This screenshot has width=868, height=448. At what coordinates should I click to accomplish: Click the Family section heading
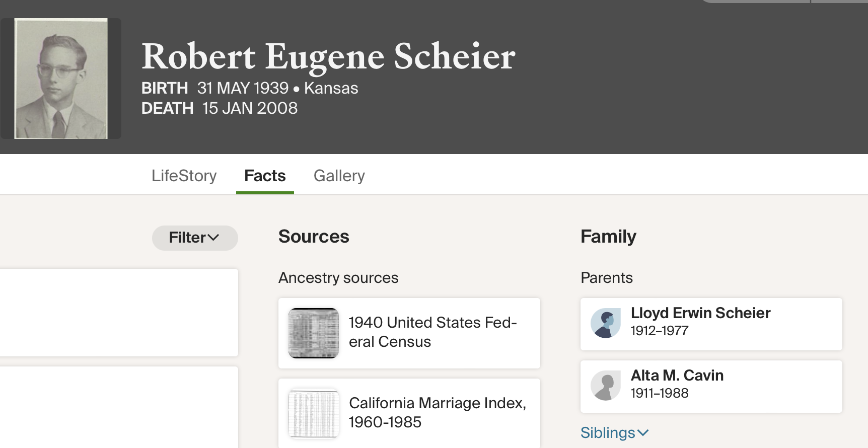[608, 237]
